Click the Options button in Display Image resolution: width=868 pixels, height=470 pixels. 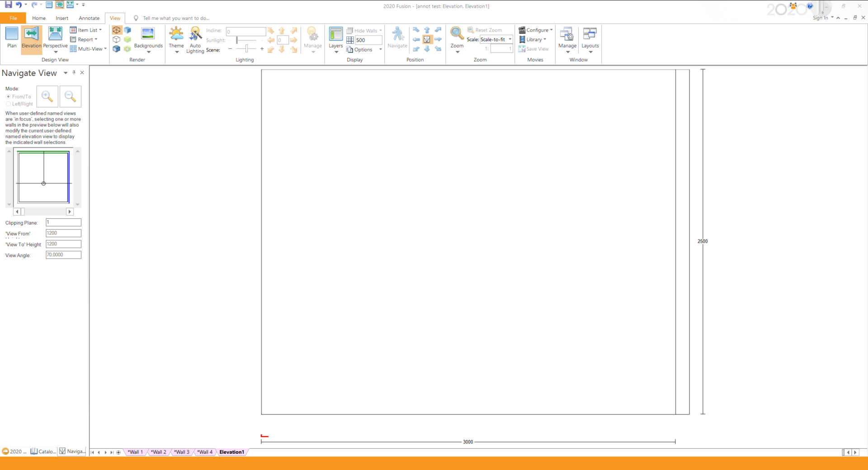[x=363, y=50]
